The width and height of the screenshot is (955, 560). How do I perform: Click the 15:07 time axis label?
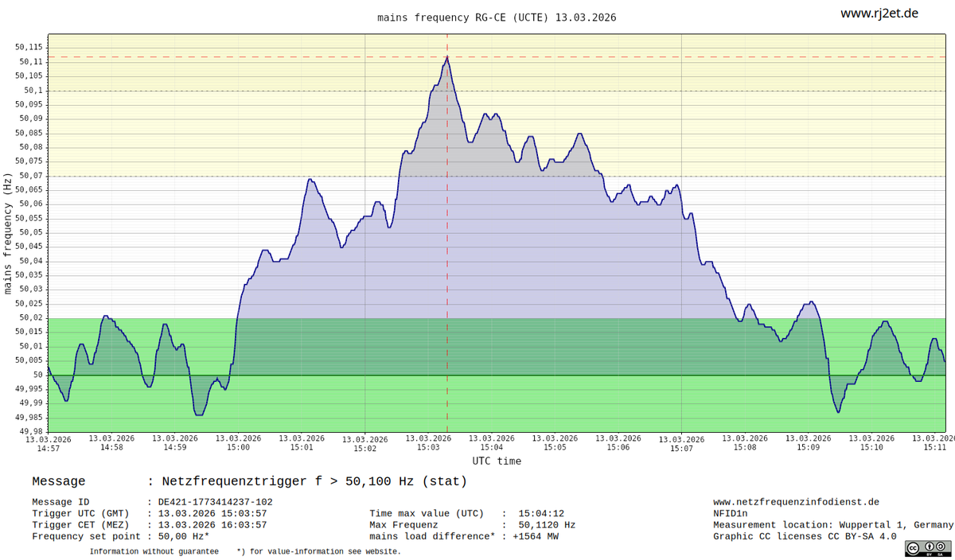(x=682, y=443)
